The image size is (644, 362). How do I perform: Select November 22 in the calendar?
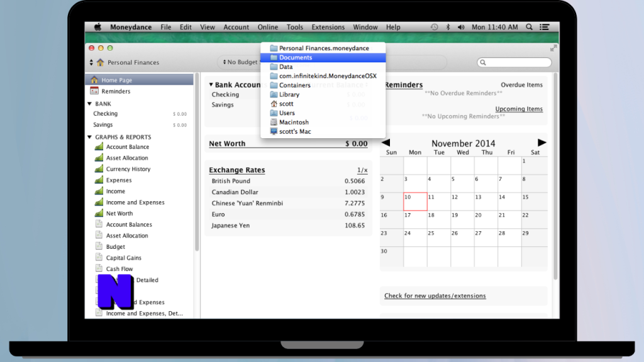click(535, 219)
